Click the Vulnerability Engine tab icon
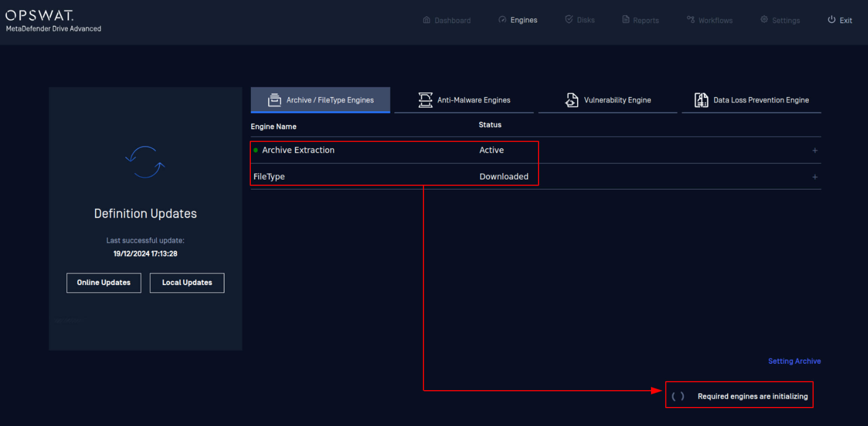 tap(572, 100)
